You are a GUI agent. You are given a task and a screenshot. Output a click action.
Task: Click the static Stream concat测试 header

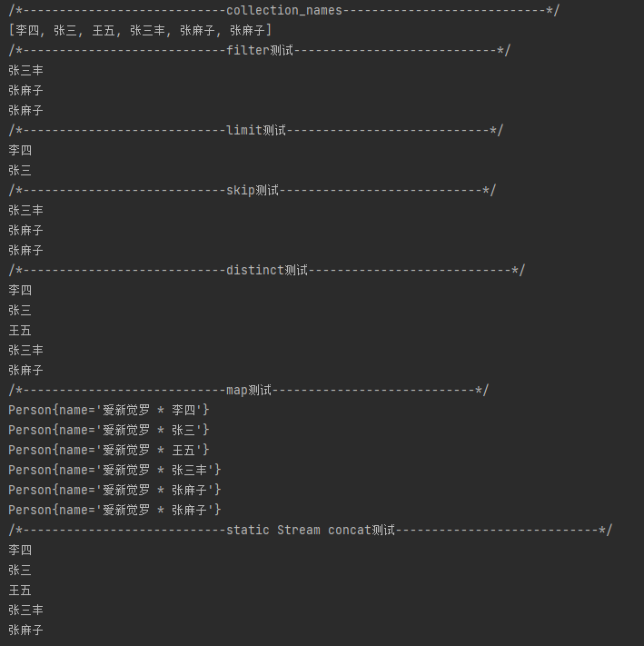(310, 531)
